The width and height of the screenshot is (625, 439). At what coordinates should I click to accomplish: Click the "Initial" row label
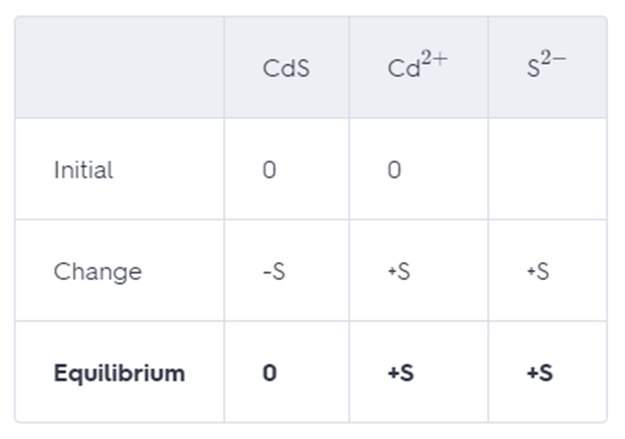click(83, 170)
